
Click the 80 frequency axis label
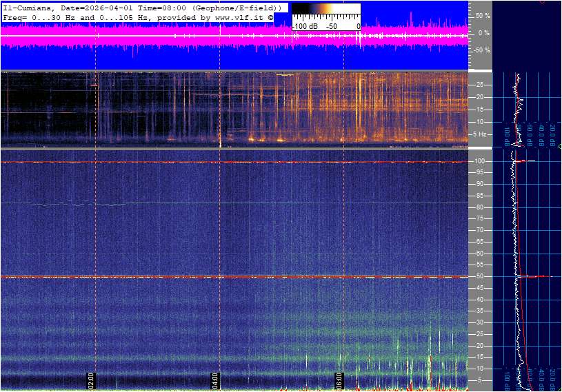click(x=479, y=207)
